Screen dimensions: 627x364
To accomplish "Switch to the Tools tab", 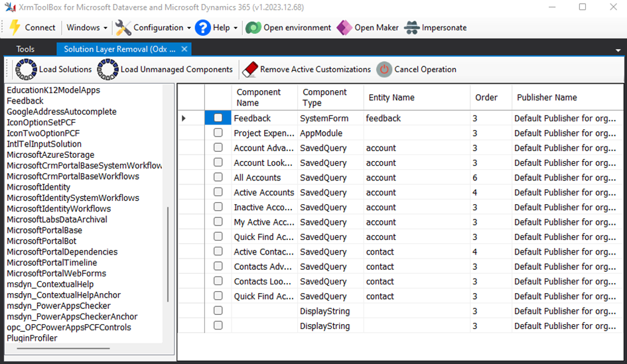I will click(25, 49).
